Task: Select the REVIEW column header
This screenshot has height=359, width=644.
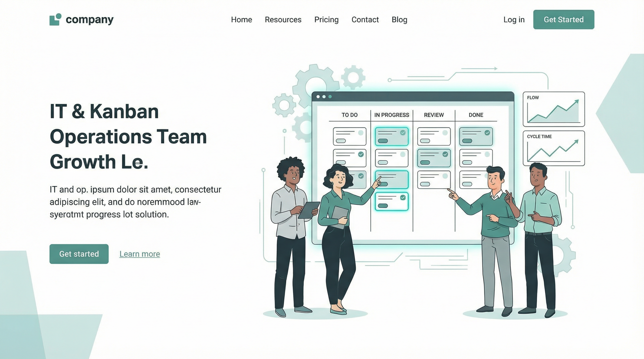Action: pos(434,115)
